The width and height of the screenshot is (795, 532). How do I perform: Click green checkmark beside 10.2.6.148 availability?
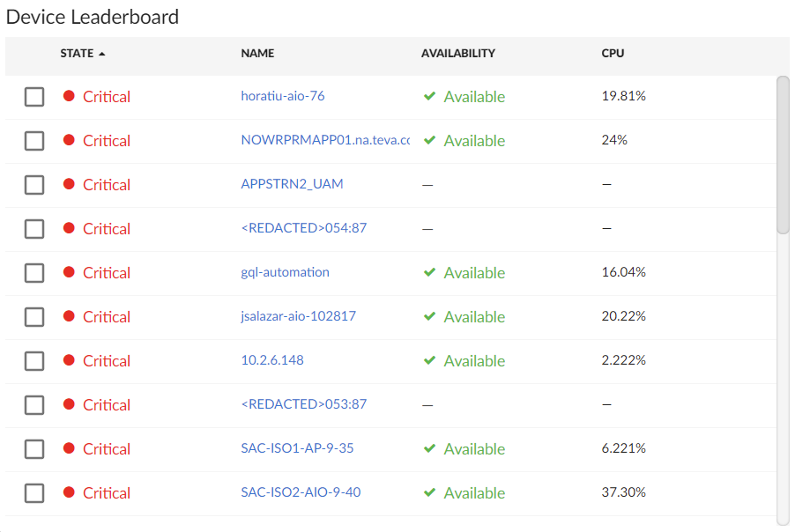point(430,360)
